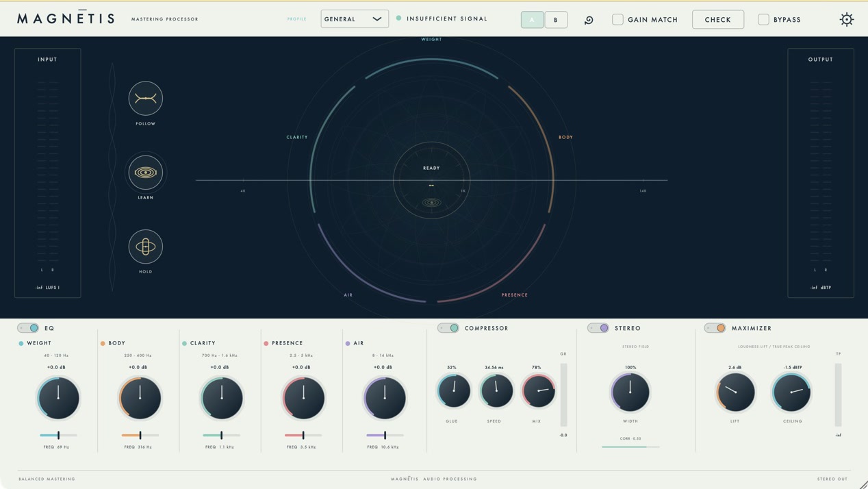Toggle the Weight band colored dot
This screenshot has height=489, width=868.
pyautogui.click(x=21, y=343)
